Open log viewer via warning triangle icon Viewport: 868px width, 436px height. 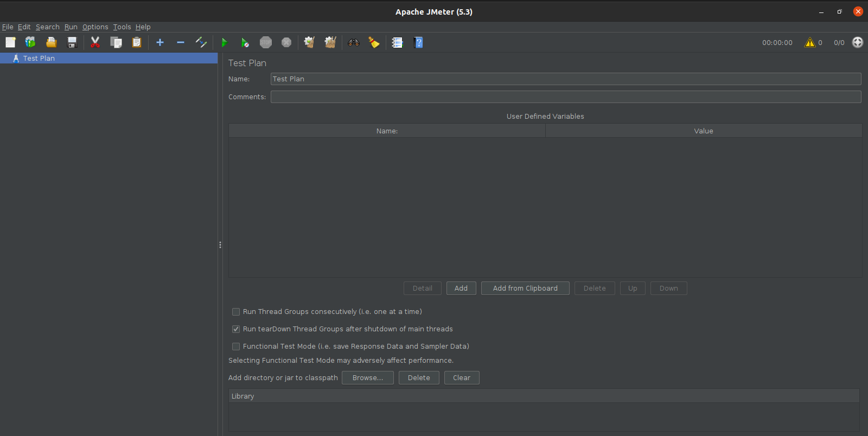pos(810,42)
